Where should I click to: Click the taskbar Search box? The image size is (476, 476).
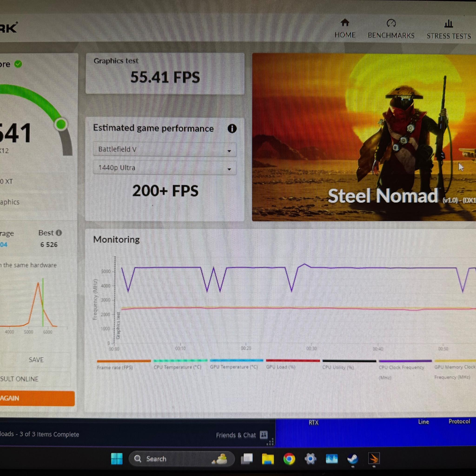click(x=181, y=459)
